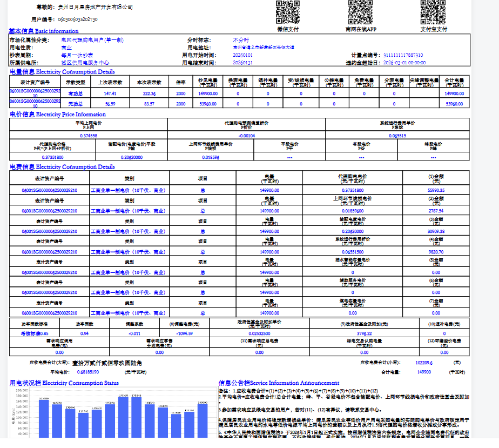Click the Alipay 支付宝支付 QR code

(433, 12)
